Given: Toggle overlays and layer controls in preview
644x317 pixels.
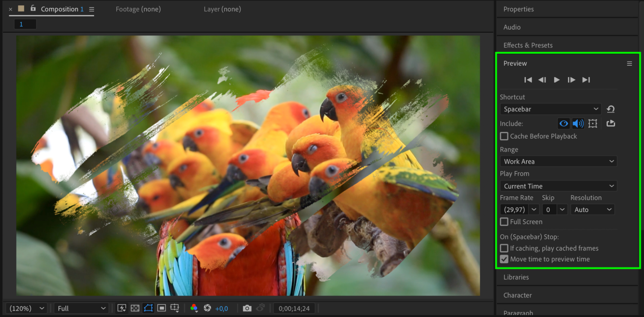Looking at the screenshot, I should tap(592, 124).
